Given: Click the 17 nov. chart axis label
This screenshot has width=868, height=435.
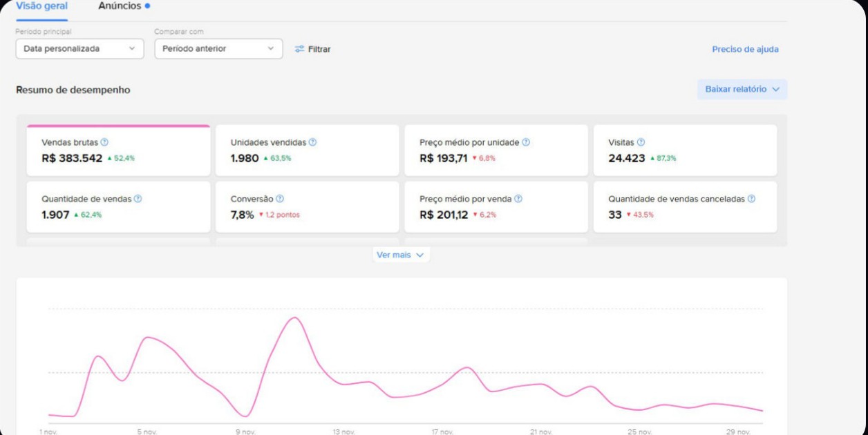Looking at the screenshot, I should point(443,432).
